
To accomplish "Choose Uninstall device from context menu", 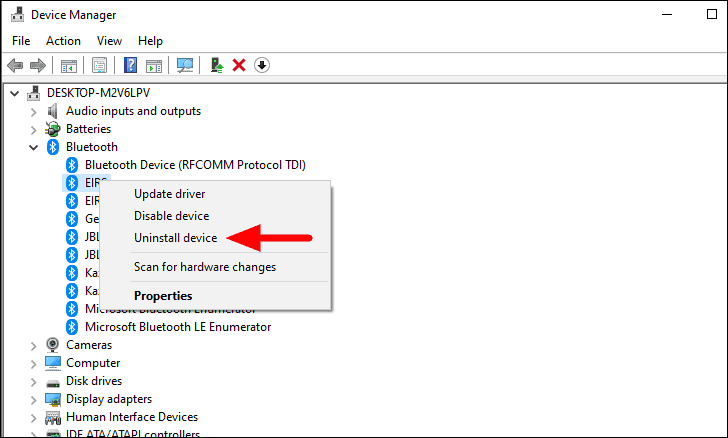I will (x=176, y=238).
